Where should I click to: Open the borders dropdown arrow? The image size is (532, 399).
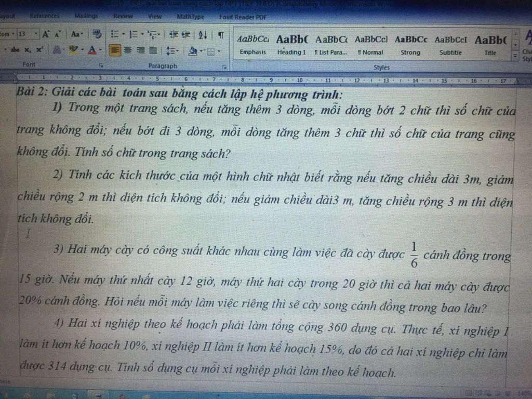(219, 51)
